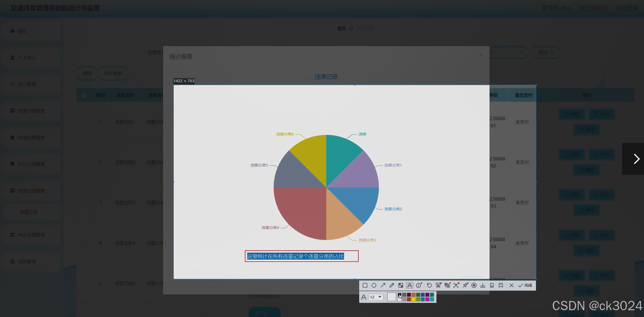Click the 退出登录 link
The width and height of the screenshot is (644, 317).
pyautogui.click(x=626, y=8)
